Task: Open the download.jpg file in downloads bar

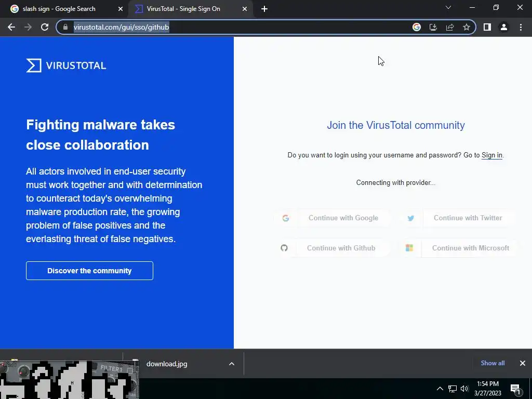Action: (167, 364)
